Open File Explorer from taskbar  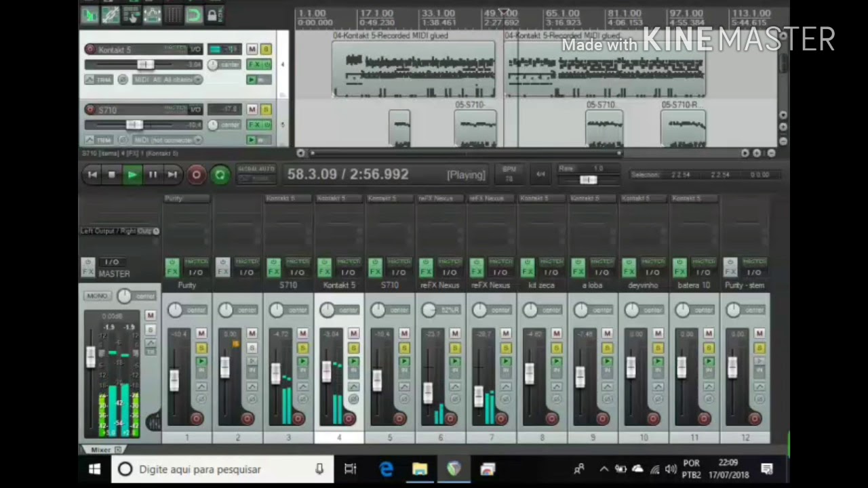click(420, 469)
